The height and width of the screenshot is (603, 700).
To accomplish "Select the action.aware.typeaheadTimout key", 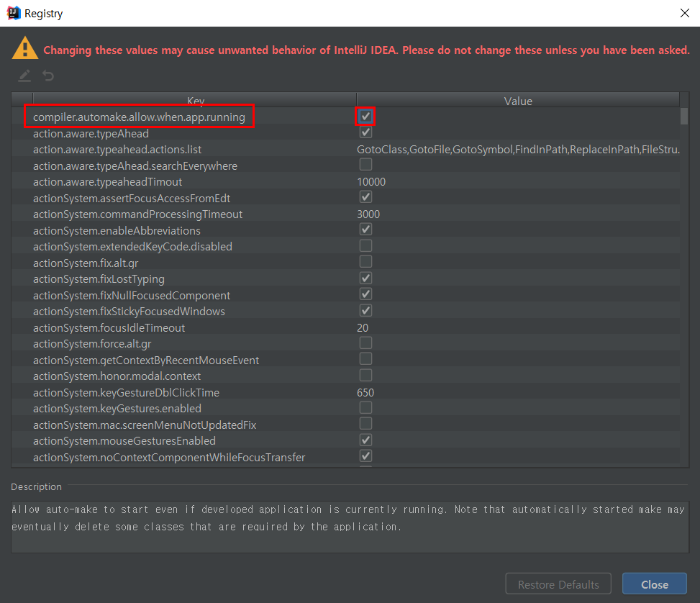I will tap(107, 182).
